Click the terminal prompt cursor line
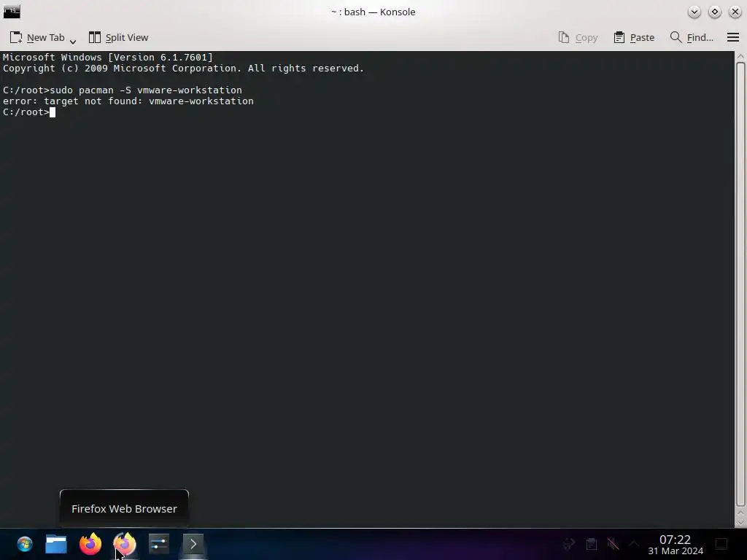This screenshot has height=560, width=747. click(x=29, y=112)
